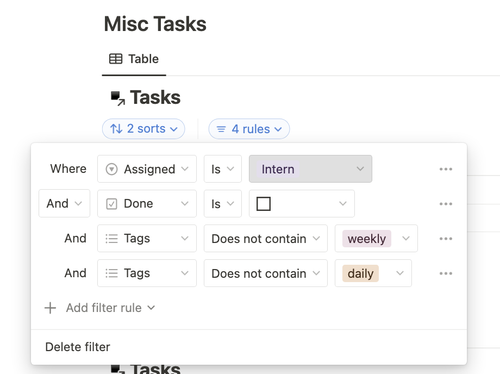Open the Tasks linked database title
The image size is (500, 374).
(155, 98)
